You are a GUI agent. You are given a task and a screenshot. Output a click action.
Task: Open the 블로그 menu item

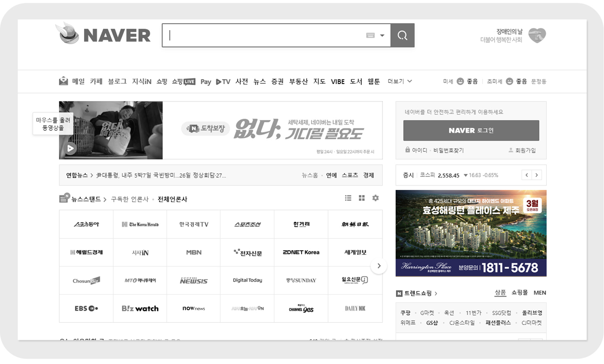(117, 81)
